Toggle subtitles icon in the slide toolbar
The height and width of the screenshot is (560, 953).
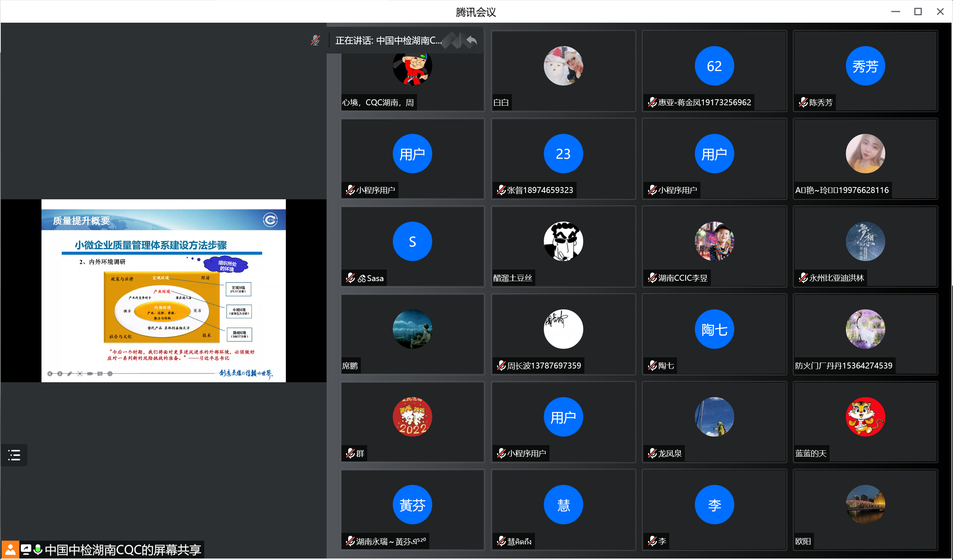[100, 374]
